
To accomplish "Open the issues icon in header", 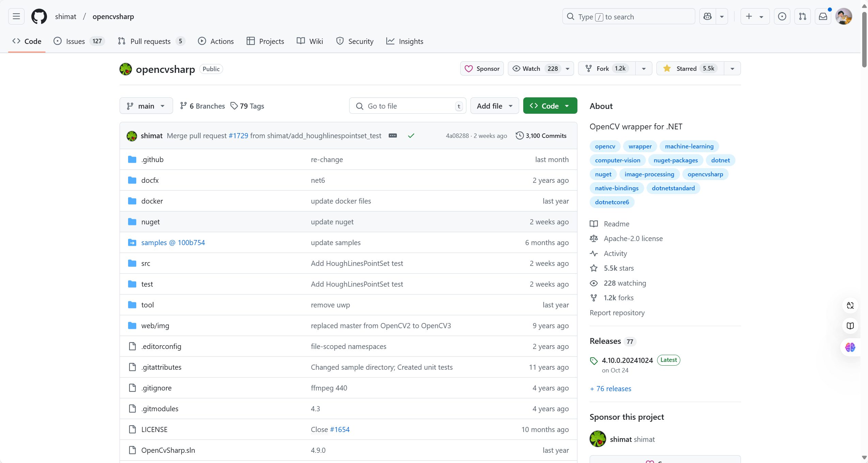I will pos(782,16).
